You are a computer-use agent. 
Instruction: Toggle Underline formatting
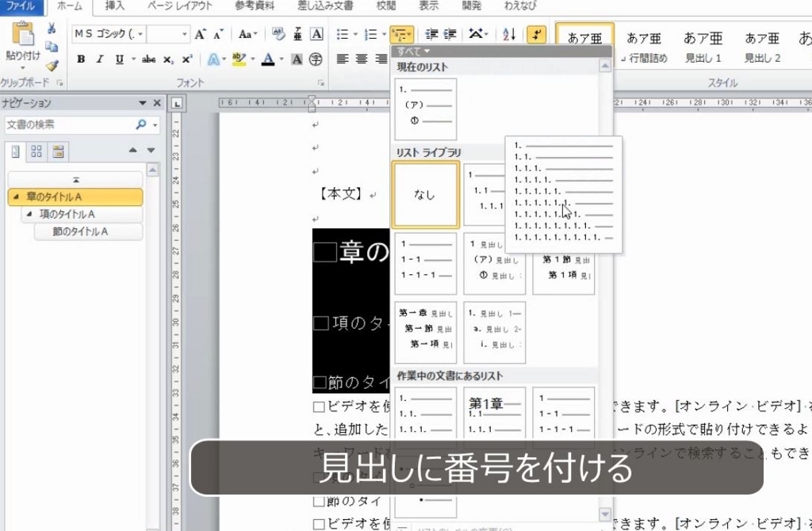click(x=119, y=59)
